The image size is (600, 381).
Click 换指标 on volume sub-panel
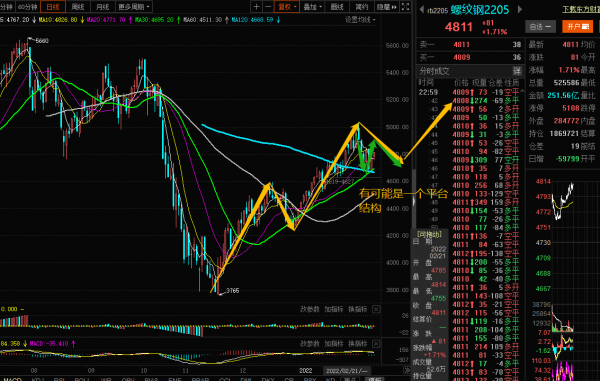coord(358,309)
